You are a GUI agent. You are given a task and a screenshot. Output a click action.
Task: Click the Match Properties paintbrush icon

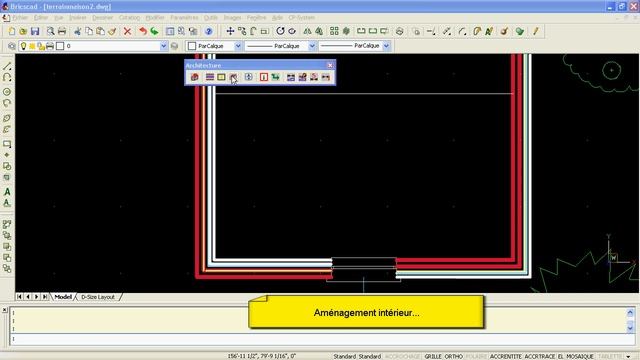(112, 31)
